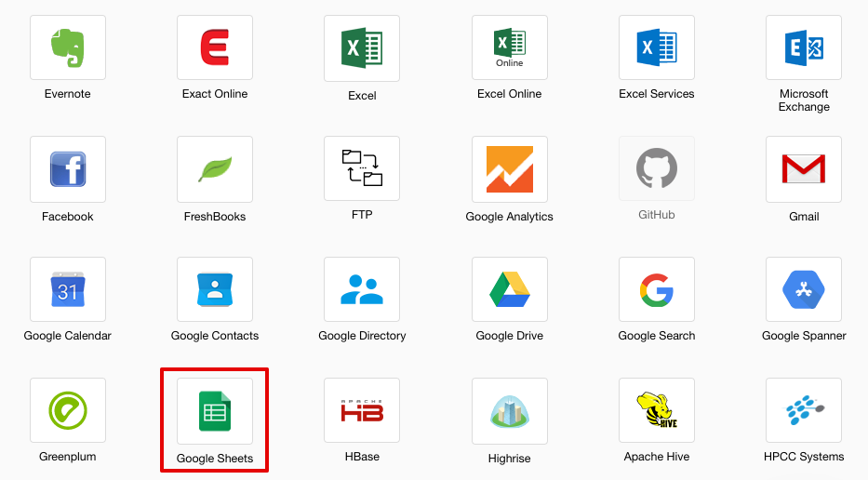The width and height of the screenshot is (868, 480).
Task: Click the FTP text label
Action: click(362, 215)
